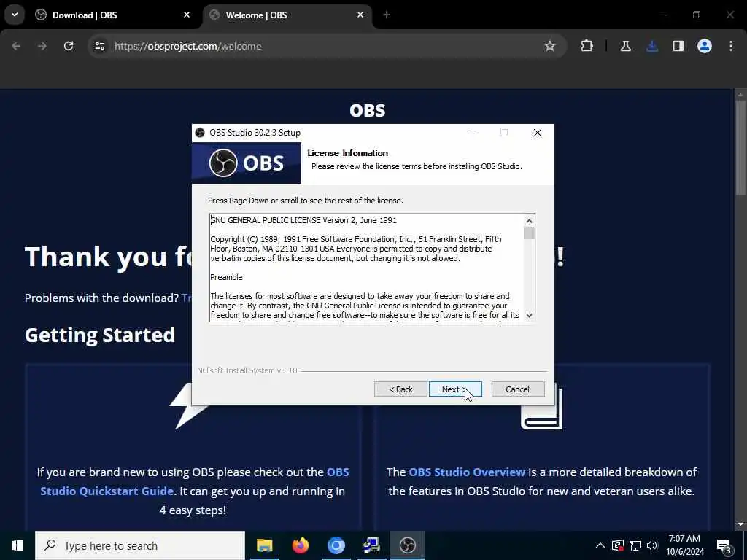Click the security alert tray icon
This screenshot has height=560, width=747.
[618, 545]
